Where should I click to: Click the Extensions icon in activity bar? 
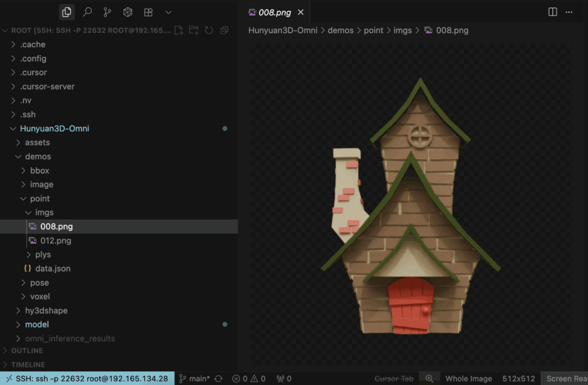click(148, 12)
